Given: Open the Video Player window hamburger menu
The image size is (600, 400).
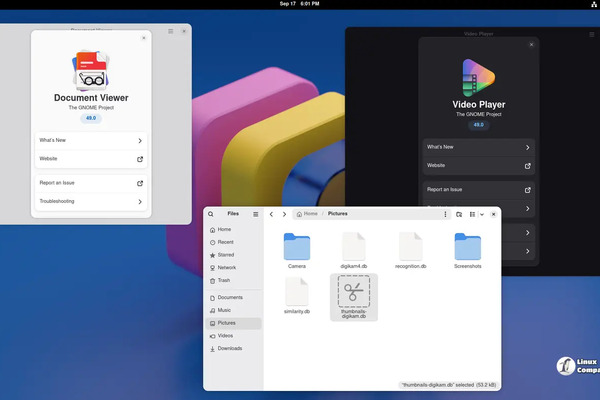Looking at the screenshot, I should point(592,34).
